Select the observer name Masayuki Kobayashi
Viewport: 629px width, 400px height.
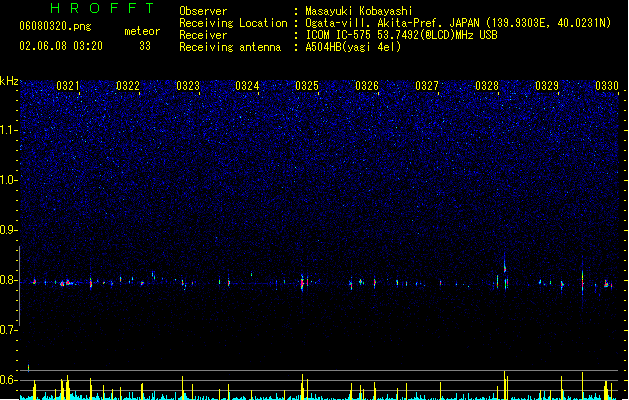(x=359, y=11)
